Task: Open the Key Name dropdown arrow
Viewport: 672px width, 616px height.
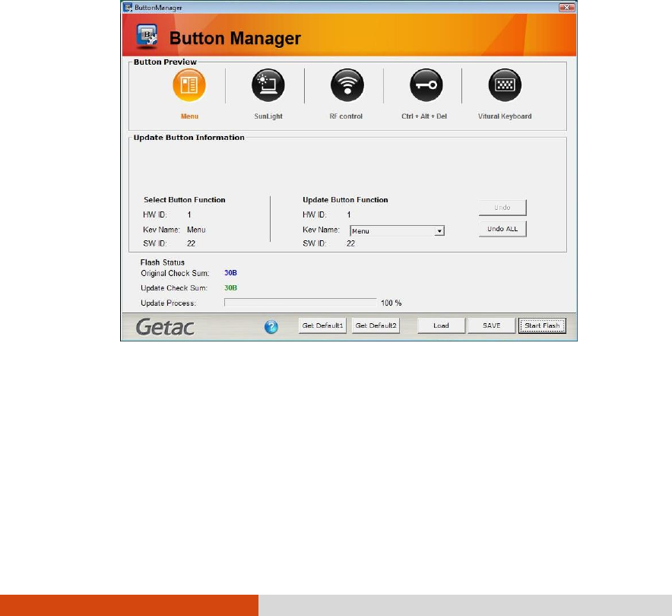Action: coord(439,231)
